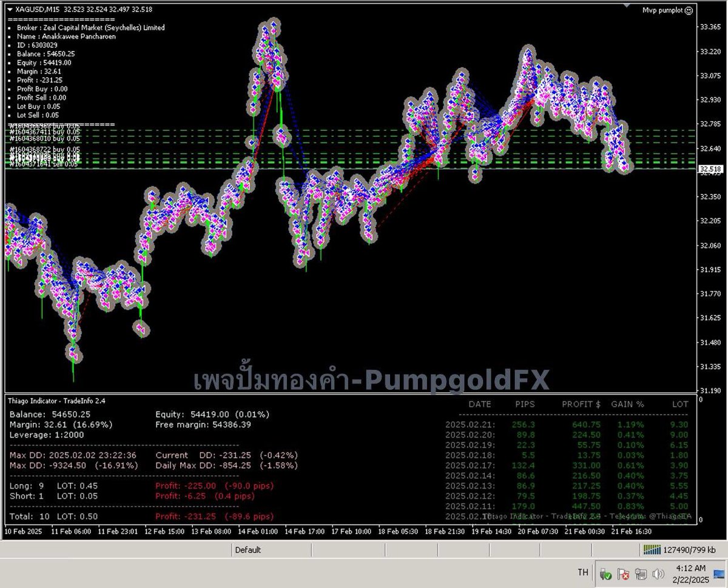Viewport: 728px width, 588px height.
Task: Click the Mvp pumplot expert advisor smiley icon
Action: (688, 10)
